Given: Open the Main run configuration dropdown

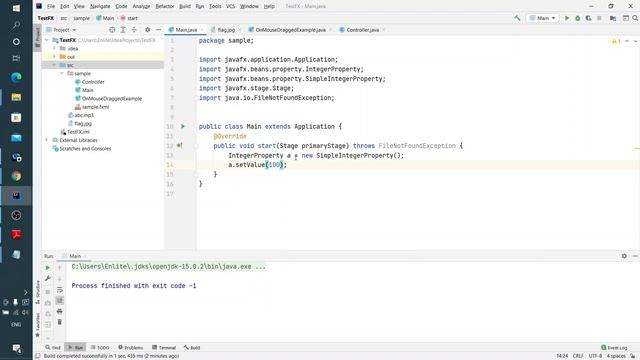Looking at the screenshot, I should (542, 18).
